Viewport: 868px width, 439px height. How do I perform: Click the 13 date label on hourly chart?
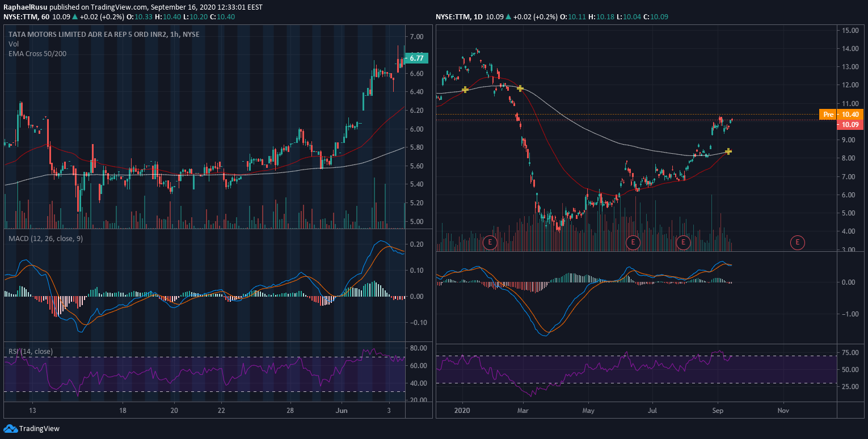coord(33,410)
